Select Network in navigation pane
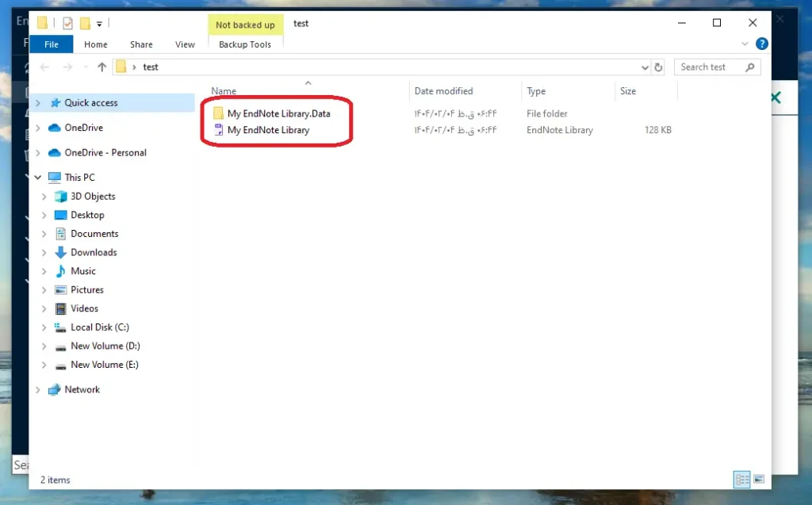 pos(82,389)
